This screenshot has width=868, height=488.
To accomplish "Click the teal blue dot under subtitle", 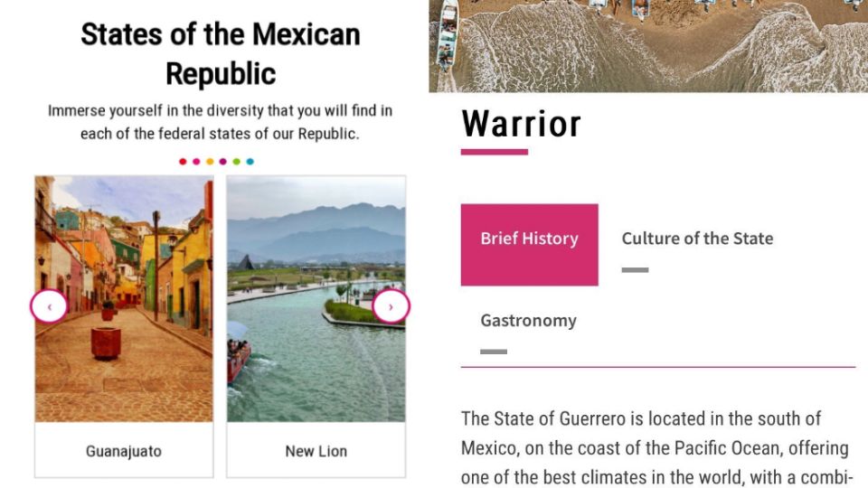I will point(250,162).
